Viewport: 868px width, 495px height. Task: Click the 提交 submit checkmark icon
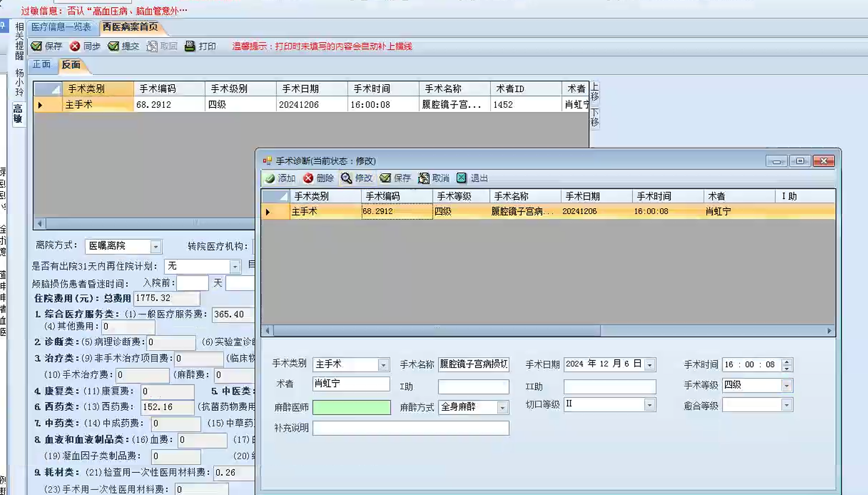[x=114, y=46]
